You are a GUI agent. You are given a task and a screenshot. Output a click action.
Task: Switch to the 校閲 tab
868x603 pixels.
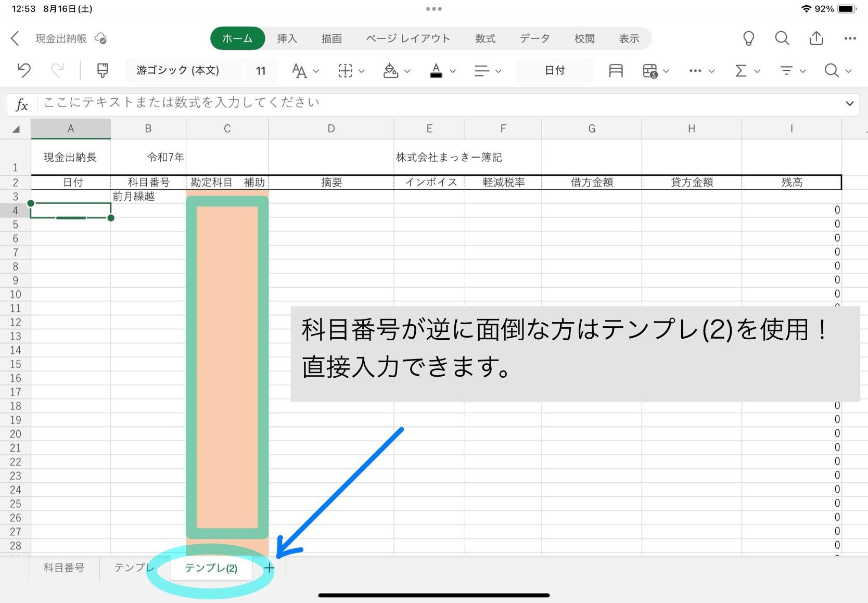point(584,39)
